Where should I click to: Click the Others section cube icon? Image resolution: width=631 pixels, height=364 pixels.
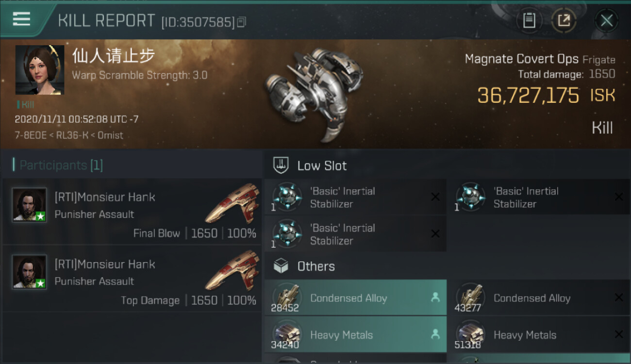281,266
